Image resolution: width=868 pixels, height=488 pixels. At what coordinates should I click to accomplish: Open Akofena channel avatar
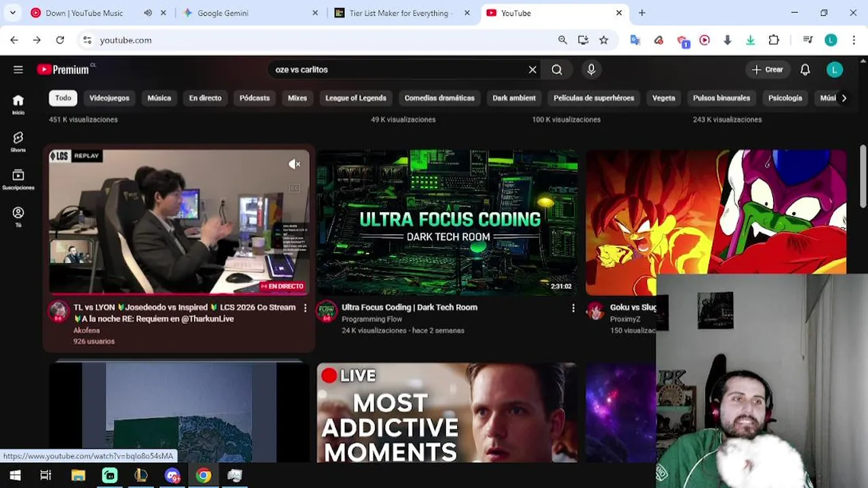pyautogui.click(x=58, y=312)
